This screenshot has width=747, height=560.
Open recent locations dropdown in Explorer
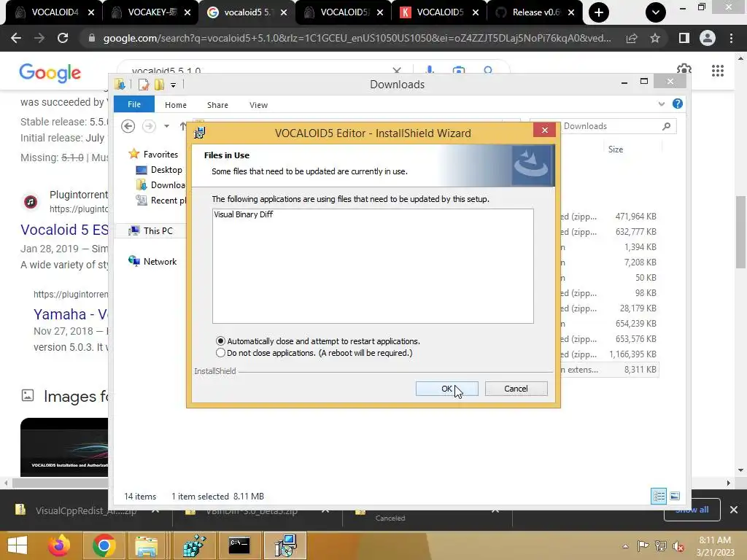click(166, 126)
